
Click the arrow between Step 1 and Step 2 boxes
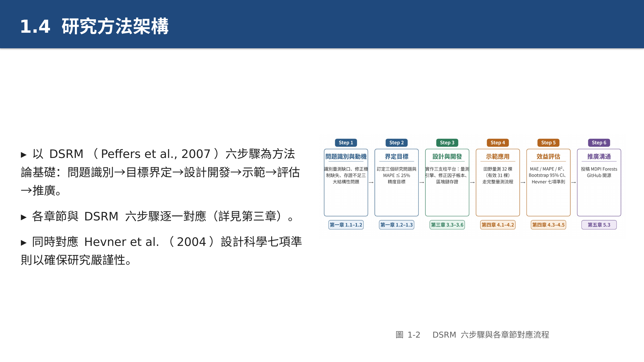pos(371,182)
